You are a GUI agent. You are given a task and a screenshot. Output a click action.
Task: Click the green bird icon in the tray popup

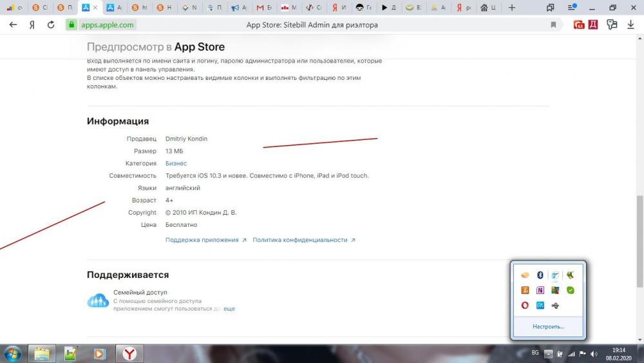click(570, 275)
